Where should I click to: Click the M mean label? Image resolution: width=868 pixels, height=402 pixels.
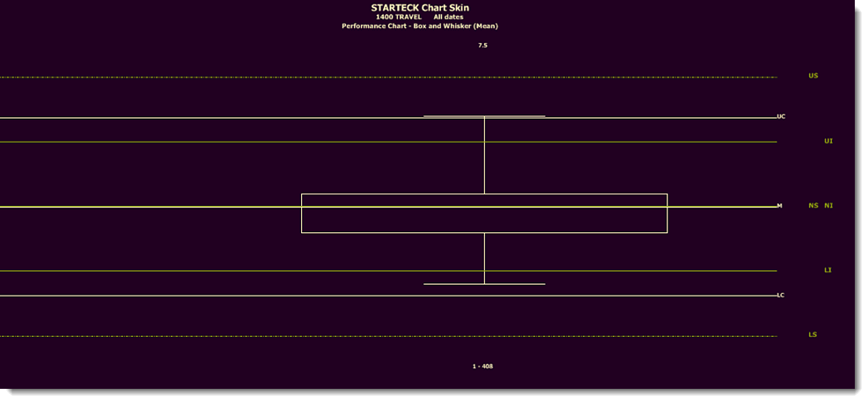pyautogui.click(x=779, y=206)
